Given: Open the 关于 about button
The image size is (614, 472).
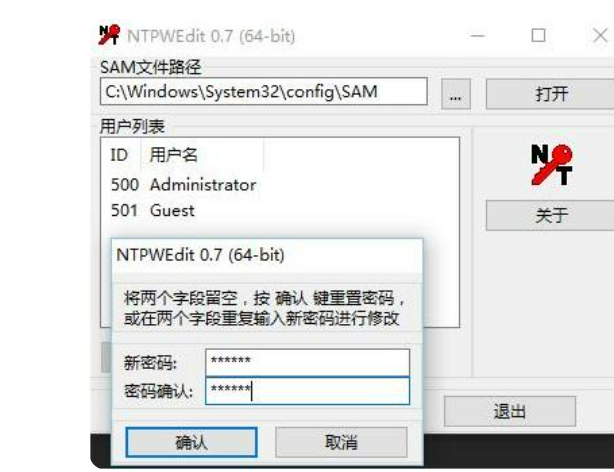Looking at the screenshot, I should click(x=551, y=215).
